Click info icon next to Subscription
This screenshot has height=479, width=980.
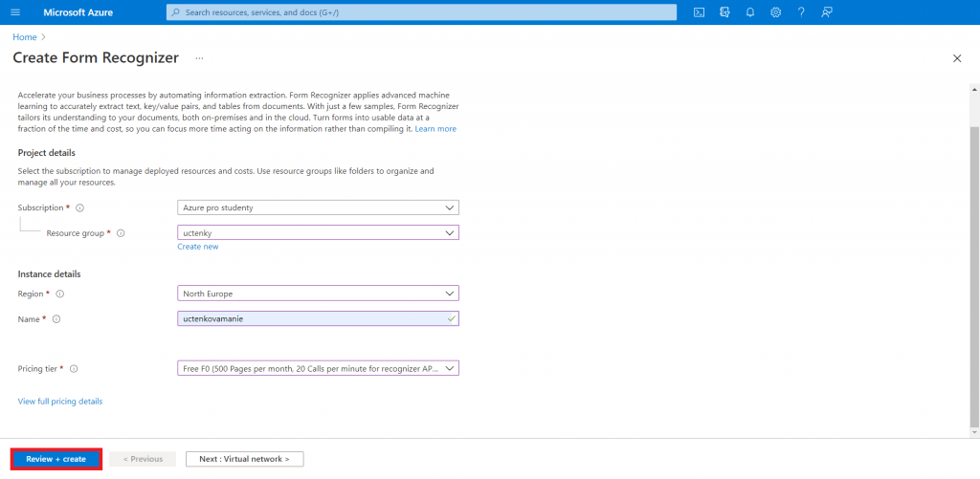point(80,207)
